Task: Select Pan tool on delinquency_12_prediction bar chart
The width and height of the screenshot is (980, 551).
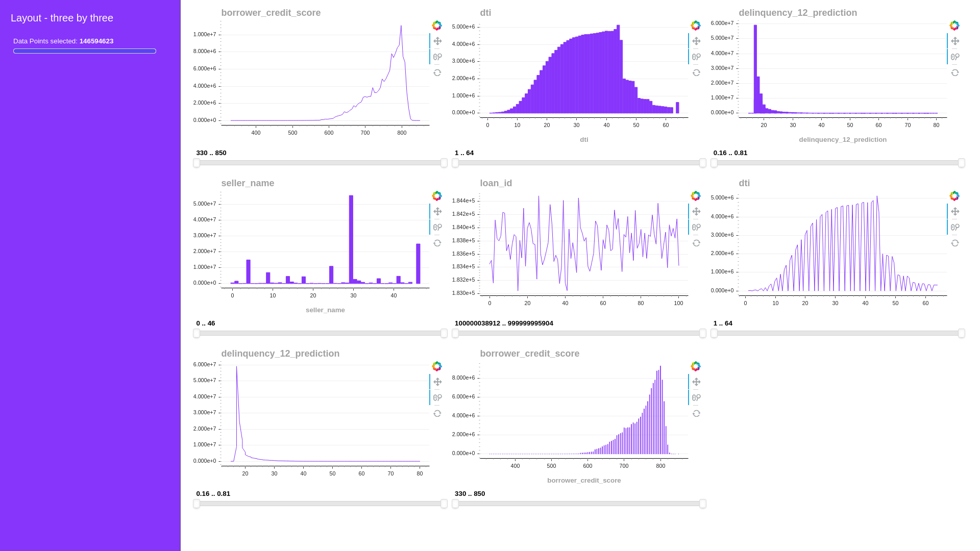Action: (x=955, y=41)
